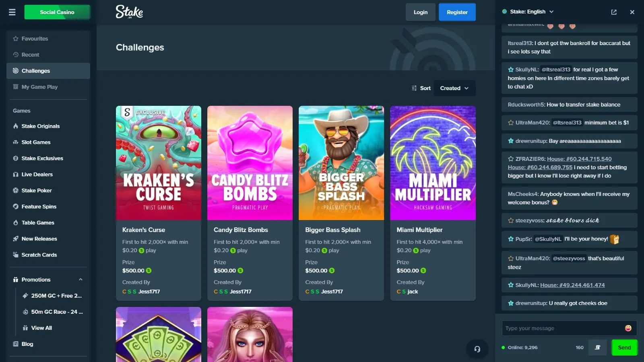Open Candy Blitz Bombs challenge thumbnail

pyautogui.click(x=250, y=163)
